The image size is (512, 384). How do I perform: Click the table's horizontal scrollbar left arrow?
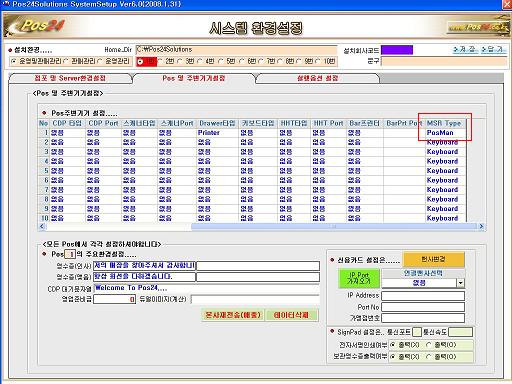[x=42, y=226]
